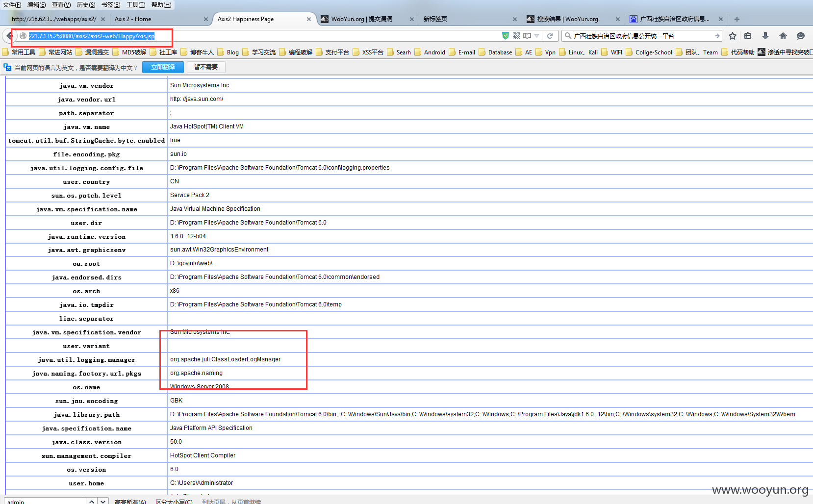Screen dimensions: 813x504
Task: Open the chat smiley face icon
Action: click(x=801, y=36)
